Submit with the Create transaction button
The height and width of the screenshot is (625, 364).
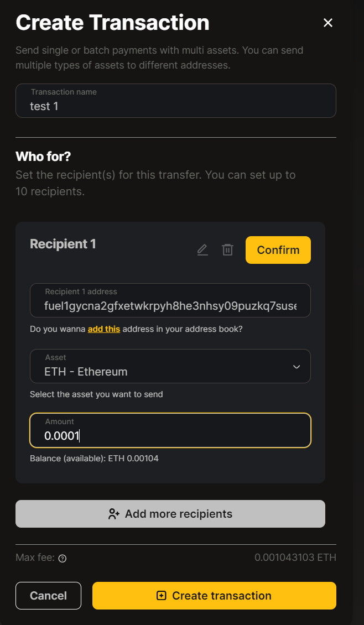(214, 596)
